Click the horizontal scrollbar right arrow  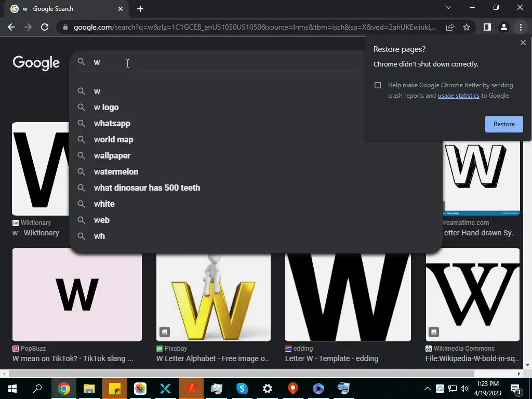pos(519,374)
